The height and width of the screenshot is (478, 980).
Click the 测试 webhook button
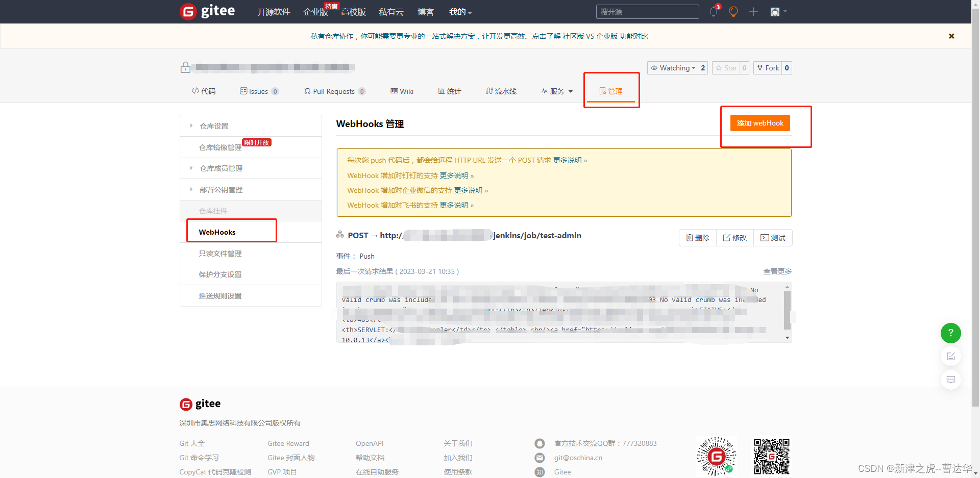coord(773,238)
